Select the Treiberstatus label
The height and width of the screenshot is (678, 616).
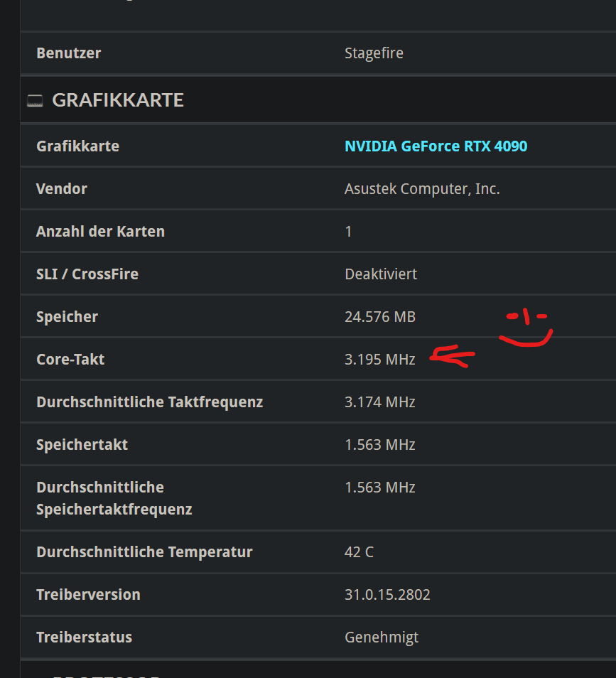85,637
